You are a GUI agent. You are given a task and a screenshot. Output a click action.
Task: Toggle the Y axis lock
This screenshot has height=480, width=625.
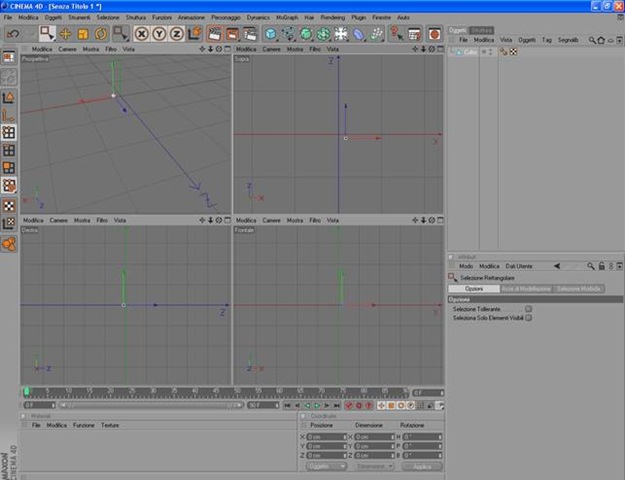159,34
